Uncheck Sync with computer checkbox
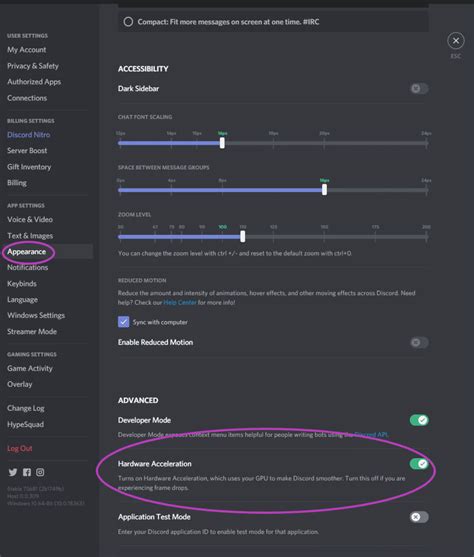474x557 pixels. pos(123,322)
